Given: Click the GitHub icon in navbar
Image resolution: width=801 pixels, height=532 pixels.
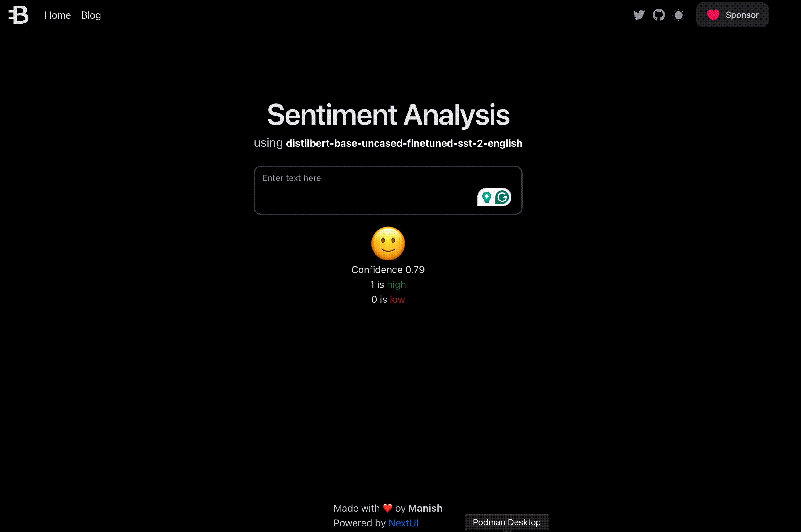Looking at the screenshot, I should click(659, 15).
